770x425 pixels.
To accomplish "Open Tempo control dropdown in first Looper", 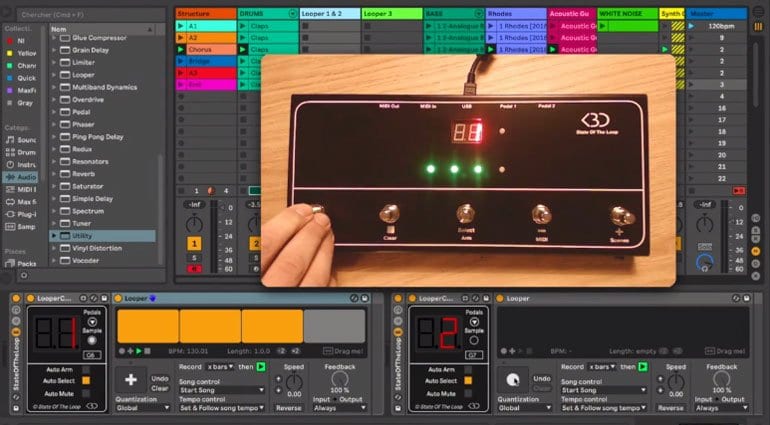I will click(221, 408).
